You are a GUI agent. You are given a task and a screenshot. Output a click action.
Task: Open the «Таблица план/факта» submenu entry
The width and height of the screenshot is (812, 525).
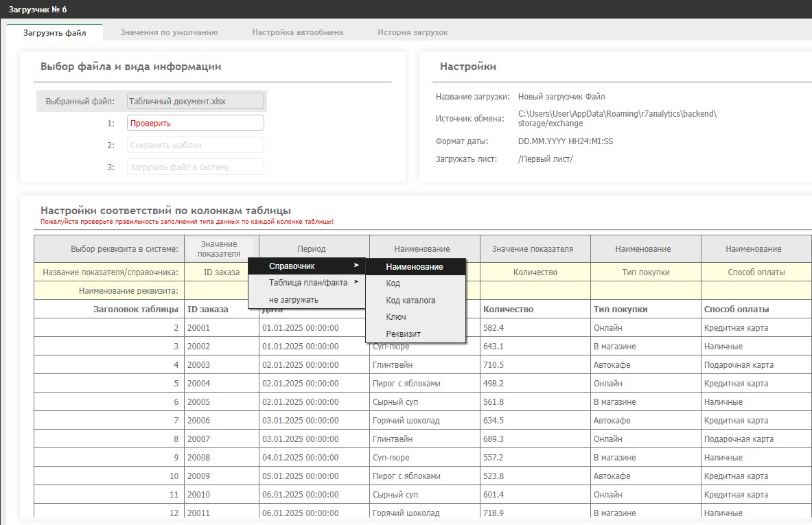(307, 283)
